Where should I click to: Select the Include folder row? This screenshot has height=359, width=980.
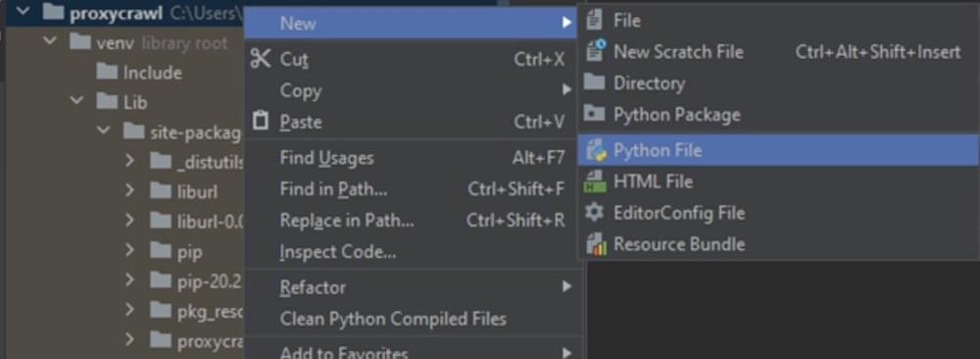[x=125, y=72]
